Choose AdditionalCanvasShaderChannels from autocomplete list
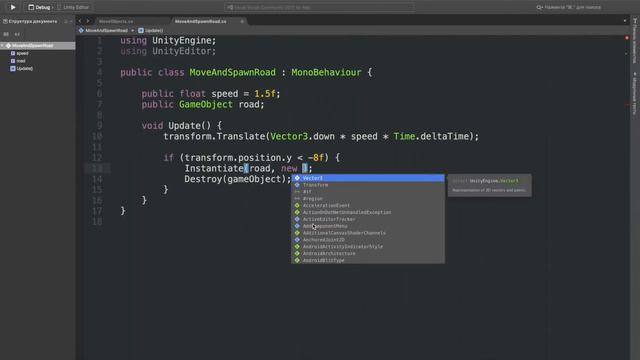 point(368,233)
